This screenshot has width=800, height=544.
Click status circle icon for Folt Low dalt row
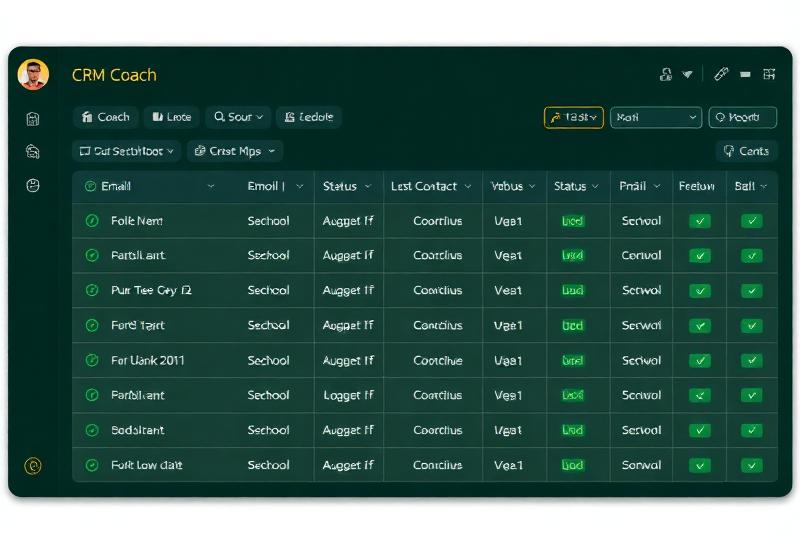(92, 465)
